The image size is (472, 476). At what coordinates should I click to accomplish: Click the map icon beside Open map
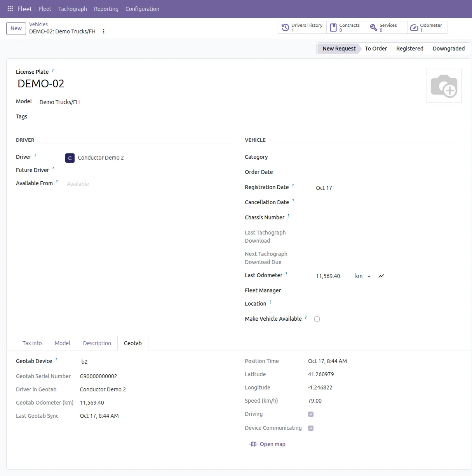[x=254, y=444]
